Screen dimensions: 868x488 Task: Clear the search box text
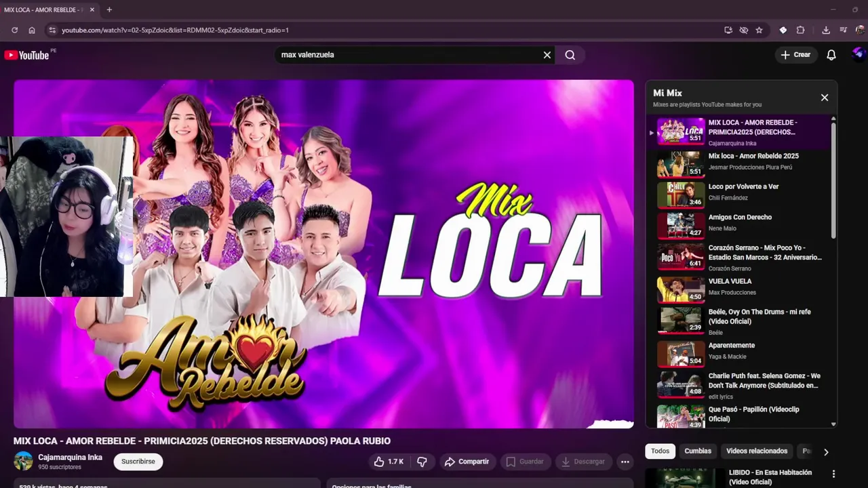click(x=547, y=55)
